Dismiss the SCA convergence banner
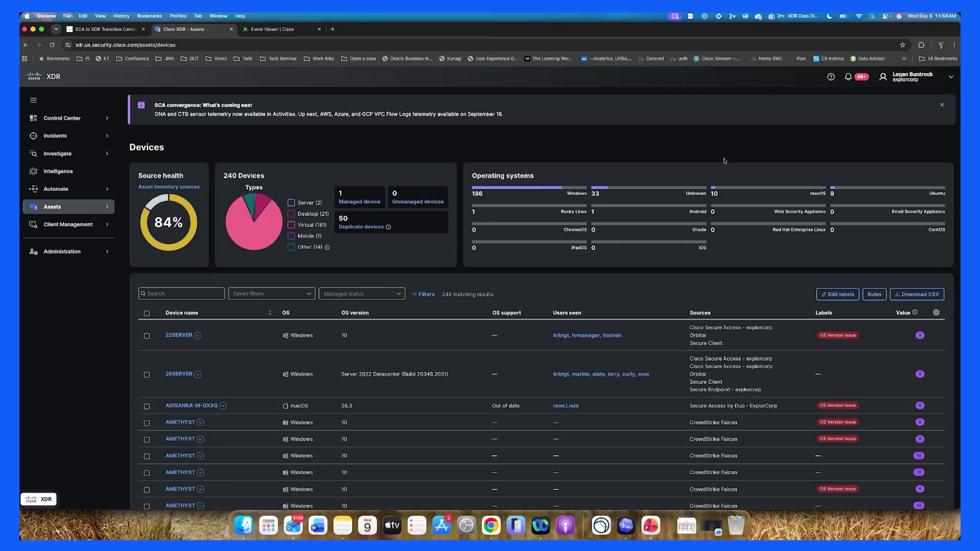 (942, 105)
